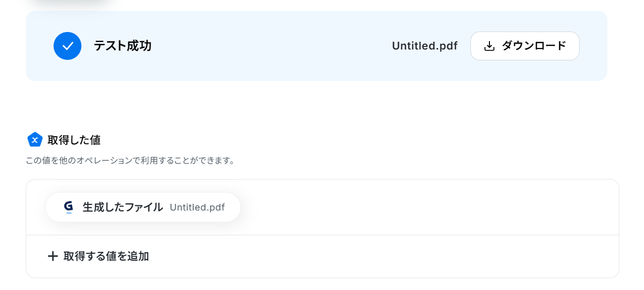Click the blue pentagon icon beside 取得した値

point(35,140)
